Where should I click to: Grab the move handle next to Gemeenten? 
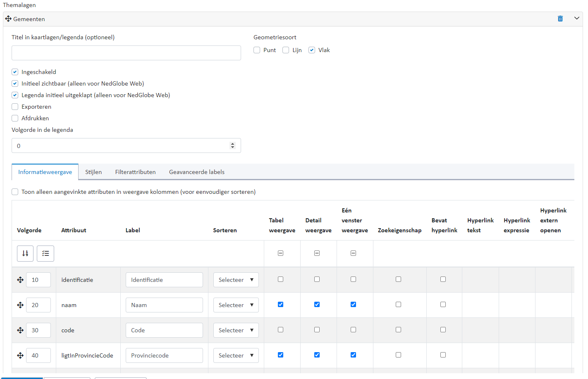(x=8, y=19)
